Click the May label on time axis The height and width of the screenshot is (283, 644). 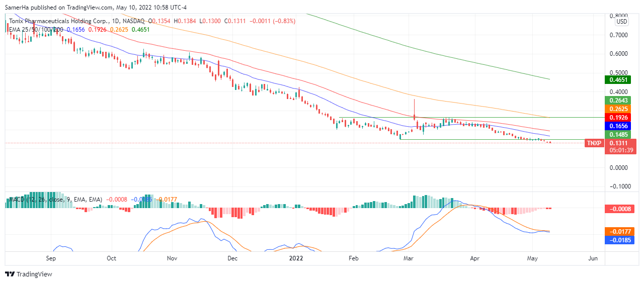[x=533, y=258]
